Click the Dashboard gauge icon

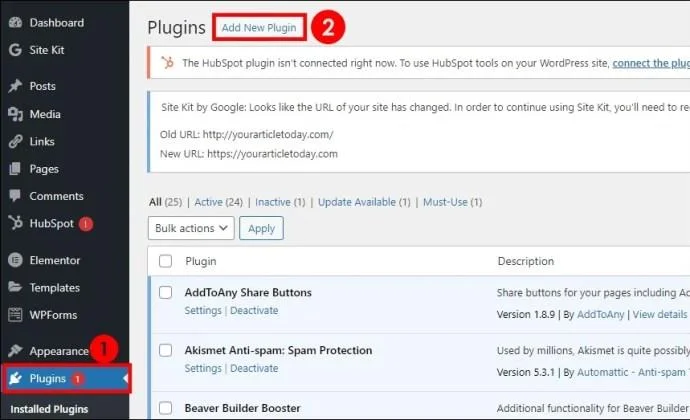pyautogui.click(x=15, y=22)
